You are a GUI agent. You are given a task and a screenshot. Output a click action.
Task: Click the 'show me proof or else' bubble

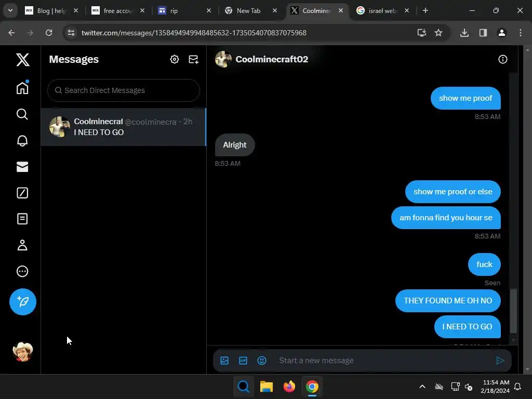(x=453, y=192)
